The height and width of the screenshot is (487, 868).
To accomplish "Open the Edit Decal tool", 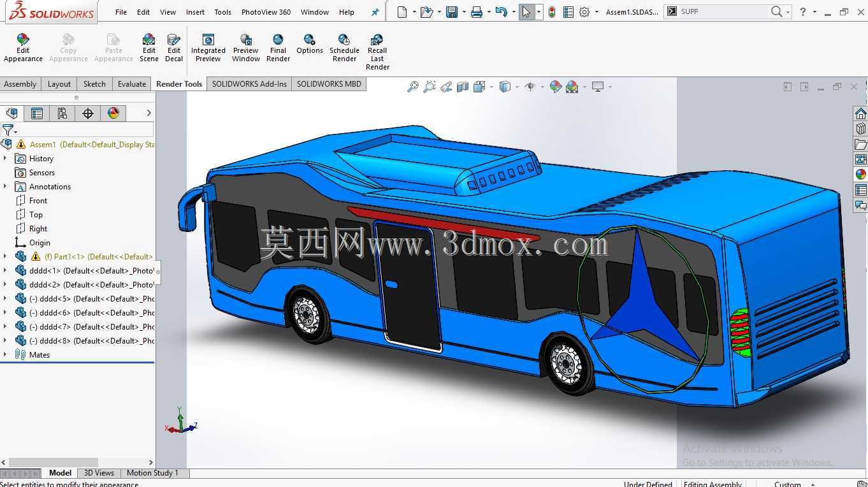I will [x=174, y=48].
